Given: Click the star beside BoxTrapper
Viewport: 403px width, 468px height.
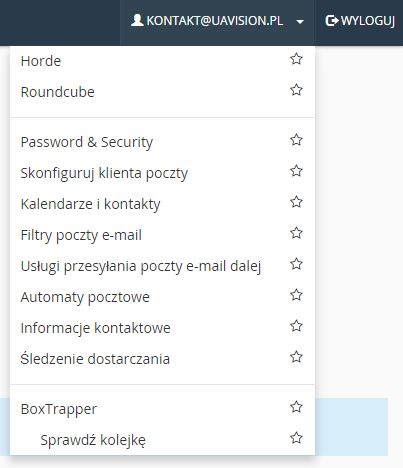Looking at the screenshot, I should (x=296, y=407).
